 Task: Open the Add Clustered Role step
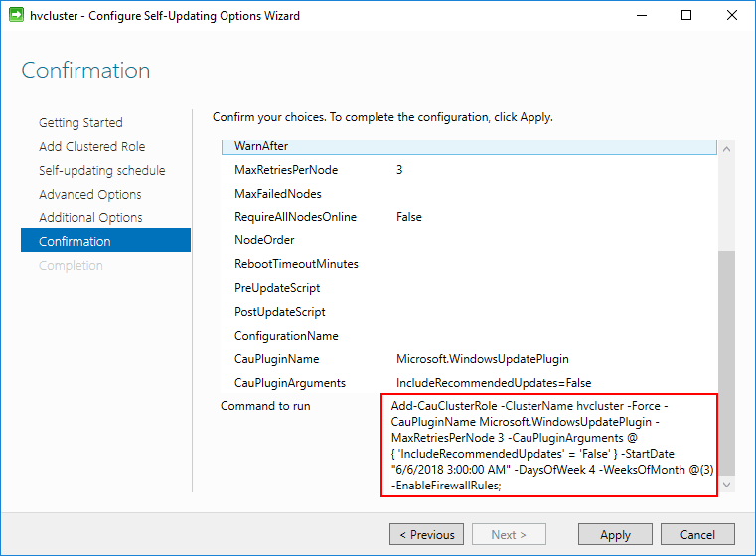click(91, 147)
